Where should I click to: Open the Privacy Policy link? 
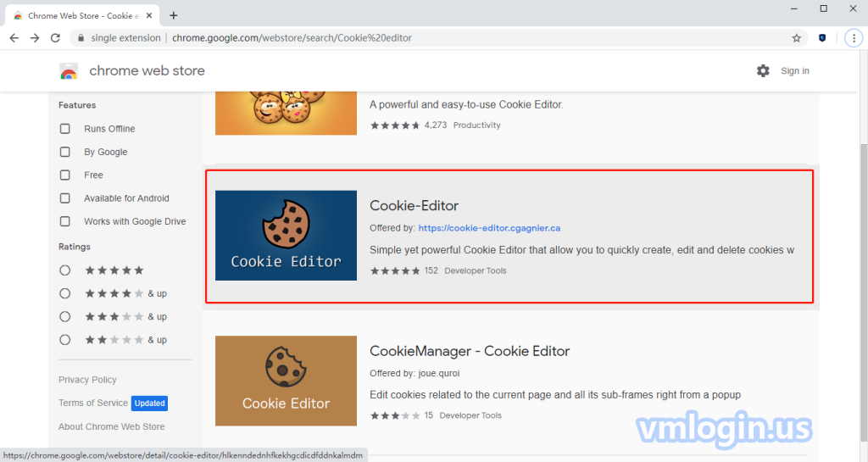pyautogui.click(x=87, y=380)
